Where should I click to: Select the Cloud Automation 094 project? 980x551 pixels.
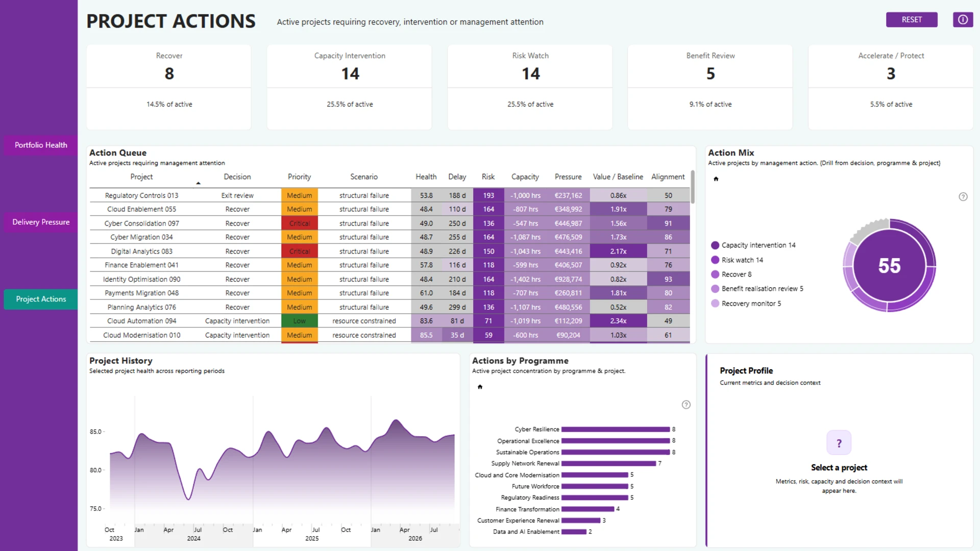[141, 321]
